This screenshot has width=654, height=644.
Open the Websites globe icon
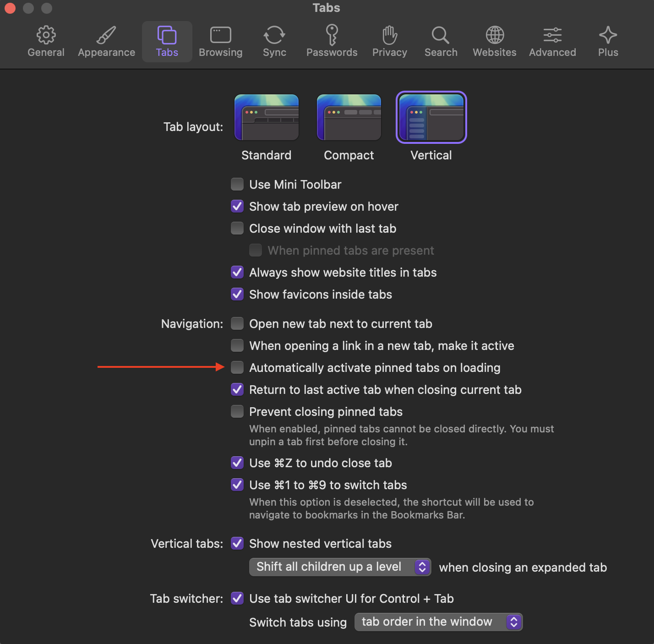point(495,35)
